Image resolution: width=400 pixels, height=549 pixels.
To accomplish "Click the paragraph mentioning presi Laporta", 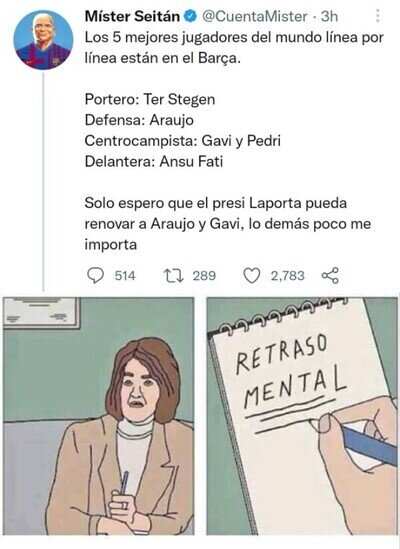I will click(x=228, y=224).
